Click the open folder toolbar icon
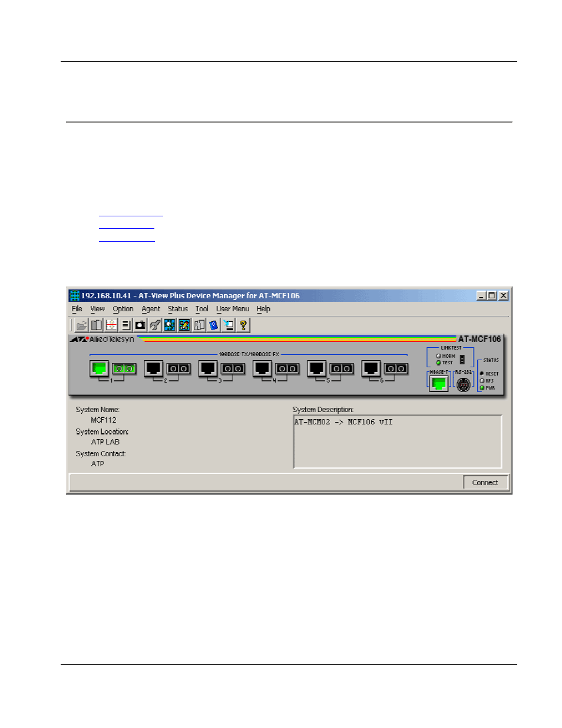This screenshot has height=728, width=562. (x=81, y=325)
